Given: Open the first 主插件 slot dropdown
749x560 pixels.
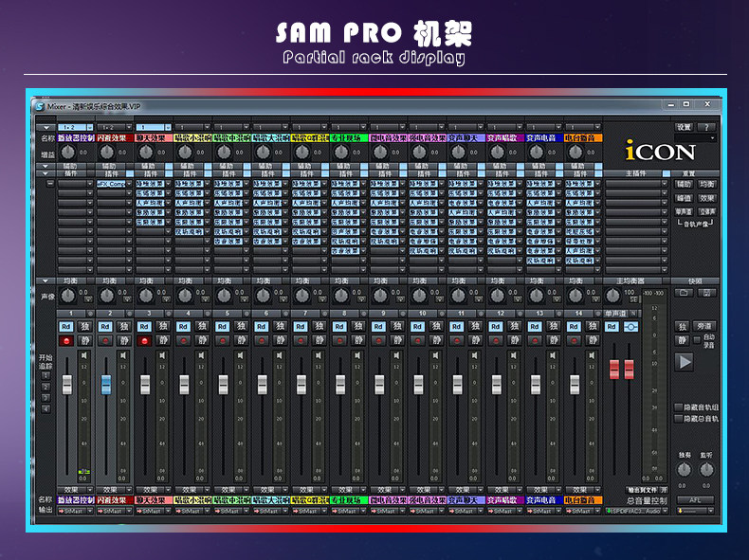Looking at the screenshot, I should 665,184.
